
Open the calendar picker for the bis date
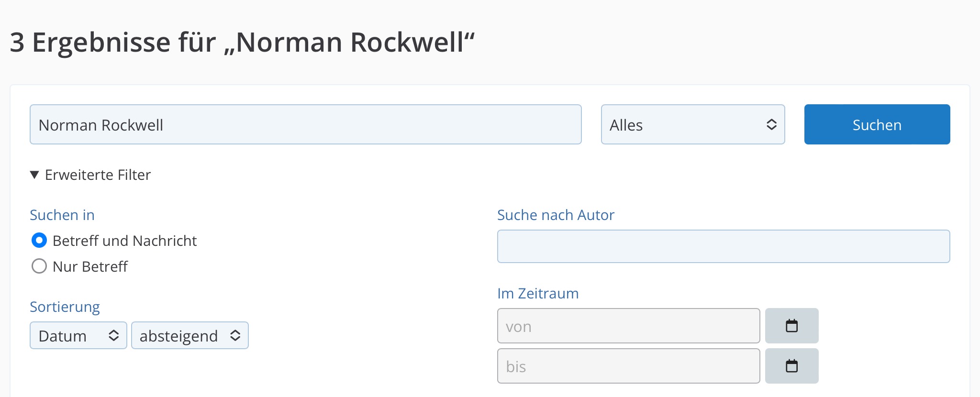pos(791,366)
